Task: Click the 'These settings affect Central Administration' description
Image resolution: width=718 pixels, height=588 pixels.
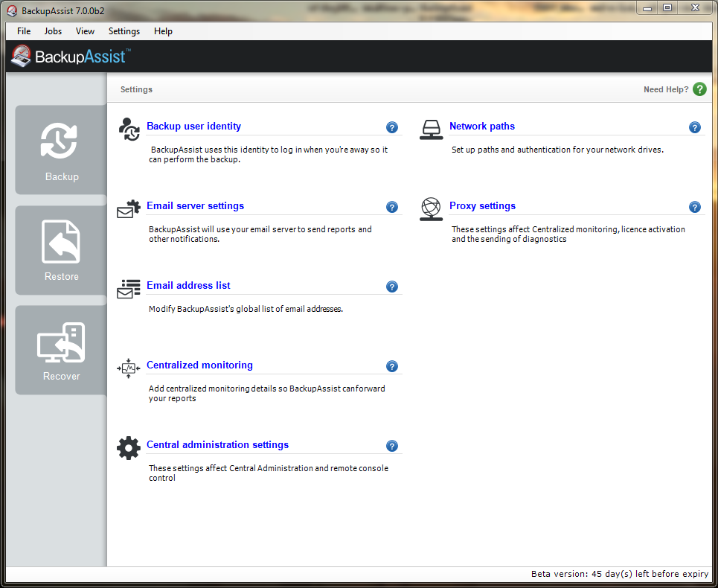Action: coord(269,473)
